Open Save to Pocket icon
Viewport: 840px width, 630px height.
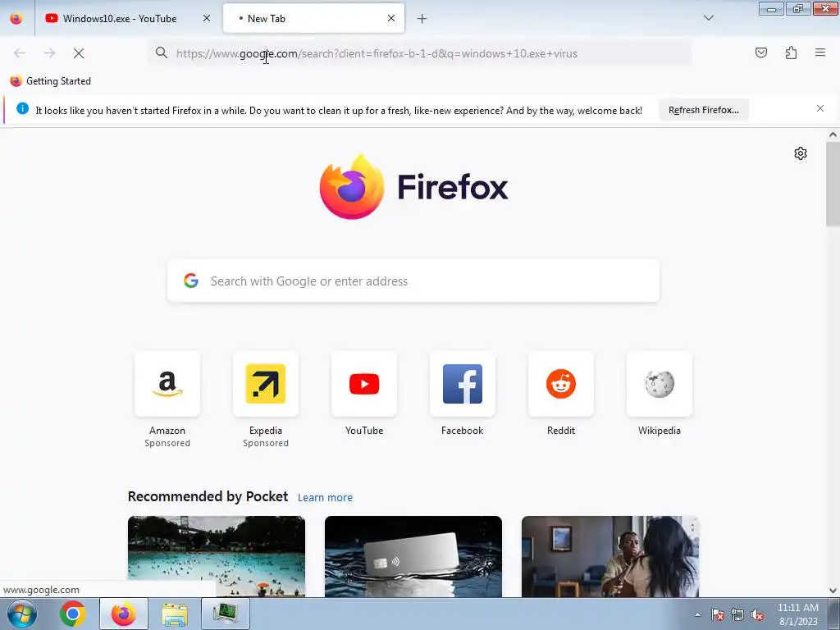[760, 53]
